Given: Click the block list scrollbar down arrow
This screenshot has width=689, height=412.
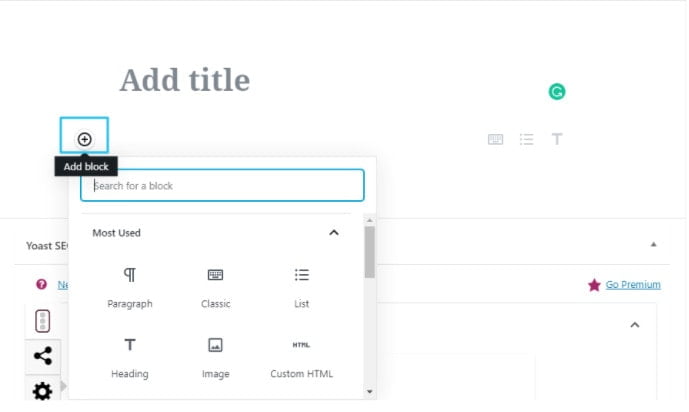Looking at the screenshot, I should 370,391.
